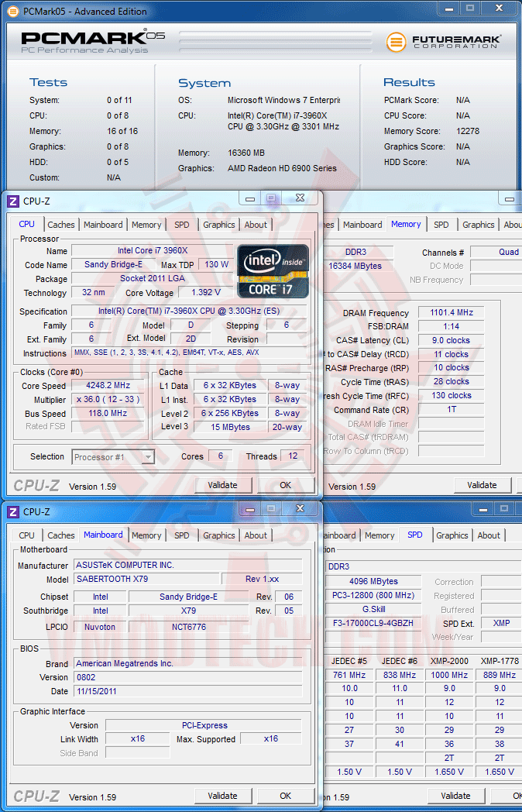
Task: Switch to Memory tab in the Mainboard window
Action: 146,535
